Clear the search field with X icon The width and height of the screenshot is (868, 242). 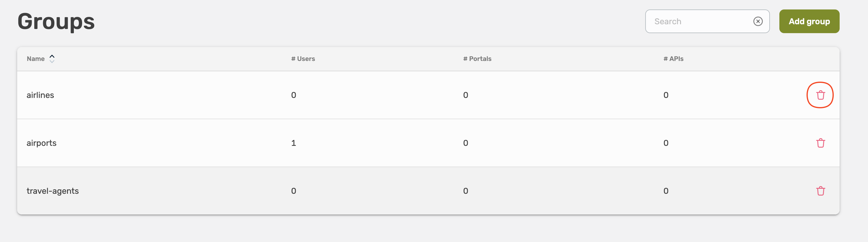tap(758, 22)
